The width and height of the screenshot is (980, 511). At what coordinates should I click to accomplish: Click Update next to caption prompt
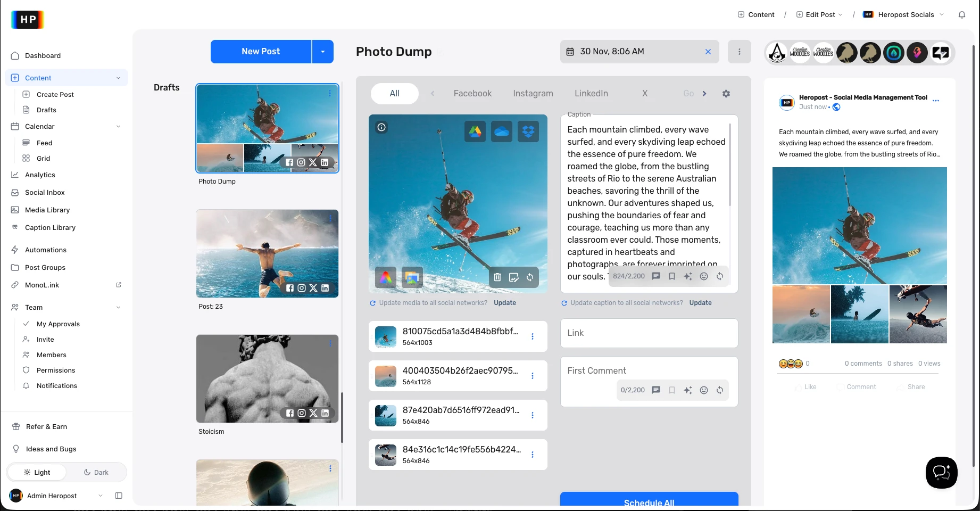pos(700,303)
